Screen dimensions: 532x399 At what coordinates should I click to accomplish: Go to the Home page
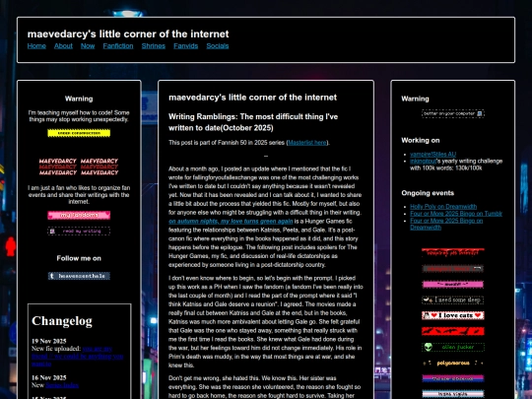coord(36,45)
